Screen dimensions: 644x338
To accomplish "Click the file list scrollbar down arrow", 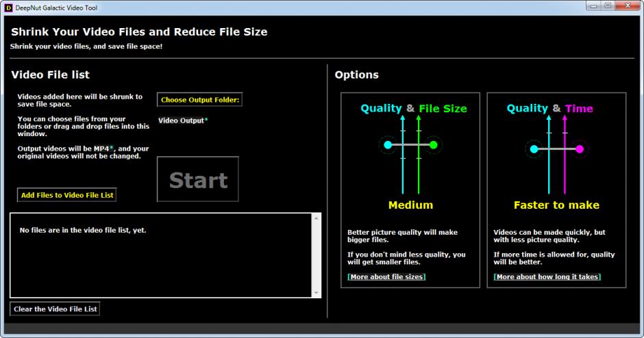I will pos(316,292).
